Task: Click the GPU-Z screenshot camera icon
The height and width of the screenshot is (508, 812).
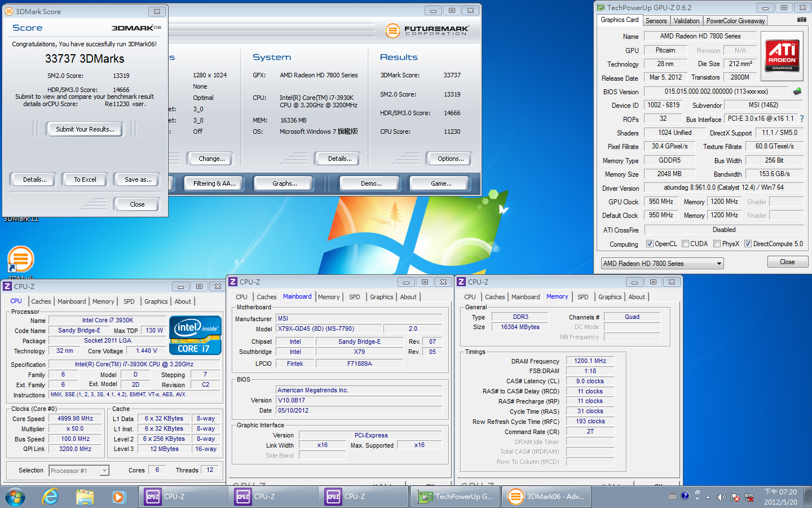Action: (x=801, y=20)
